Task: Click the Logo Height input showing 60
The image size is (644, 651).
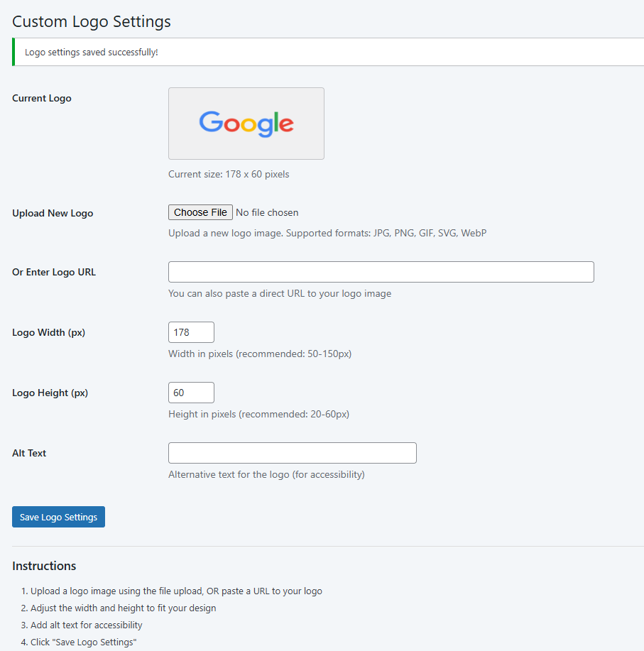Action: (x=191, y=393)
